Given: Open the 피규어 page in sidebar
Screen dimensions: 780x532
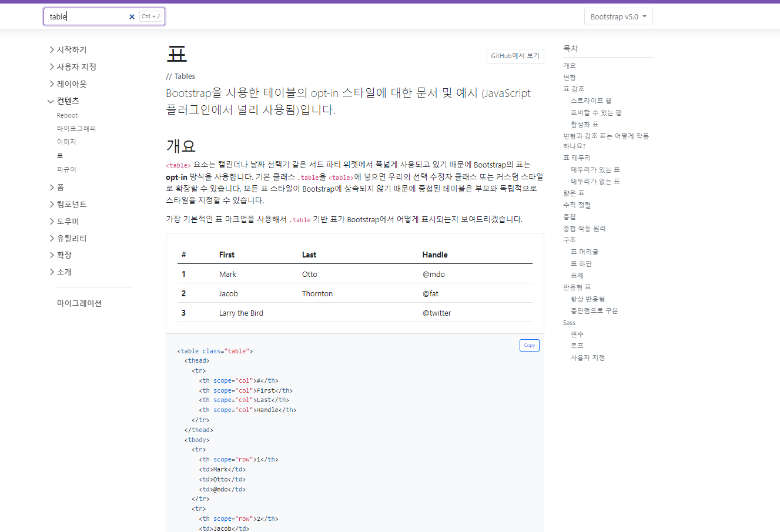Looking at the screenshot, I should [66, 169].
